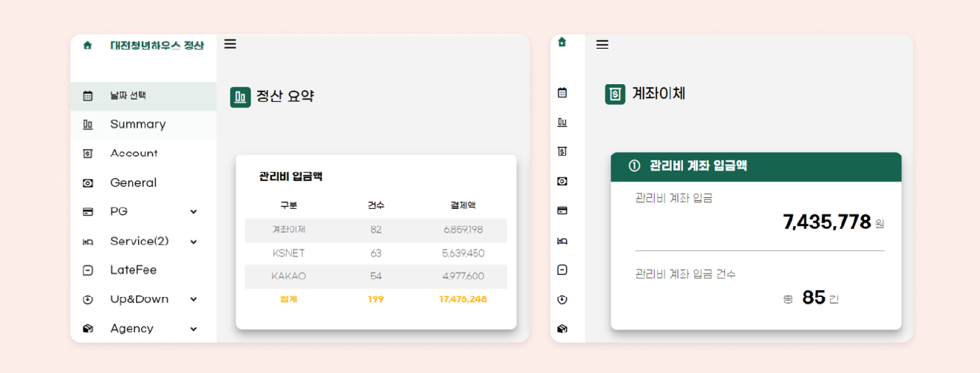The image size is (980, 373).
Task: Click home icon in collapsed sidebar panel
Action: (x=562, y=42)
